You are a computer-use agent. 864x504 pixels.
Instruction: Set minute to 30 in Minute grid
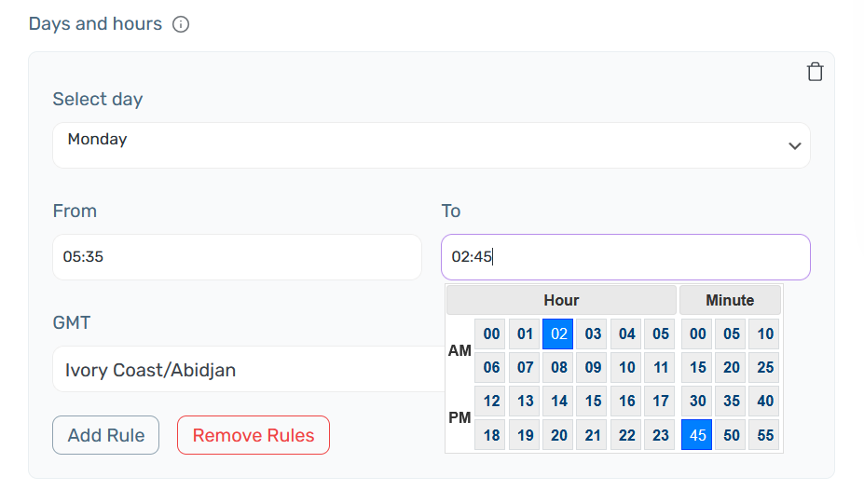tap(697, 402)
